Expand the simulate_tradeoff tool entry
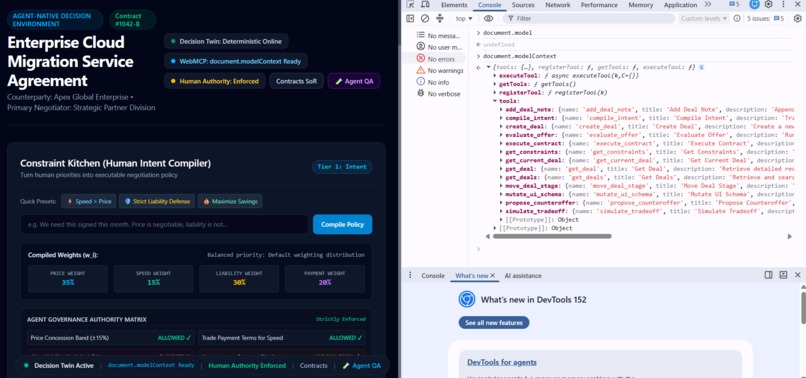 coord(502,211)
